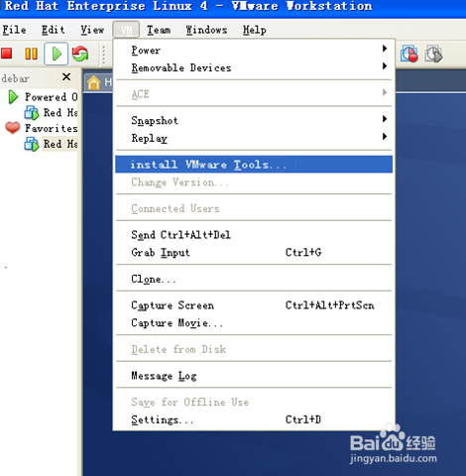Image resolution: width=466 pixels, height=476 pixels.
Task: Select Grab Input menu item
Action: [x=254, y=252]
